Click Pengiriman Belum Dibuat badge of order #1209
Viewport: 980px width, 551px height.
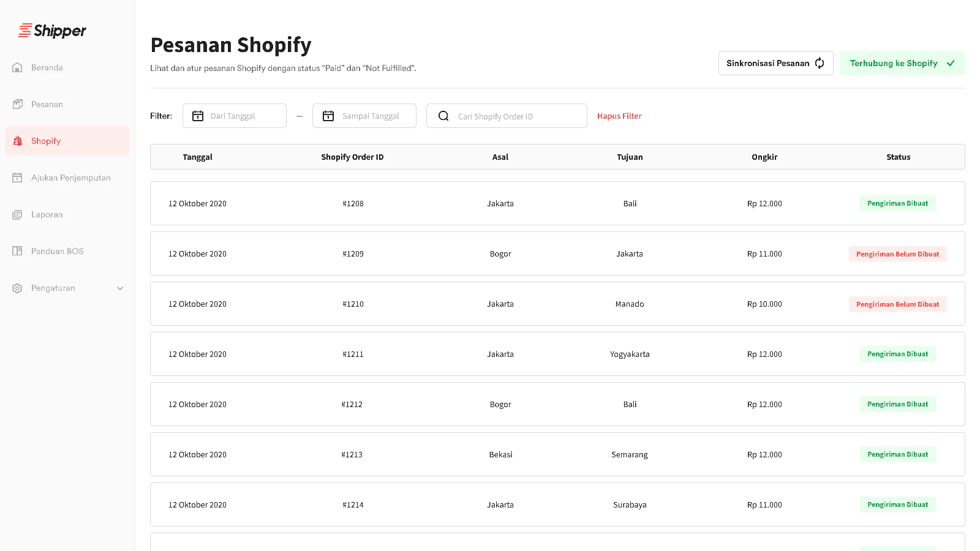pos(897,253)
